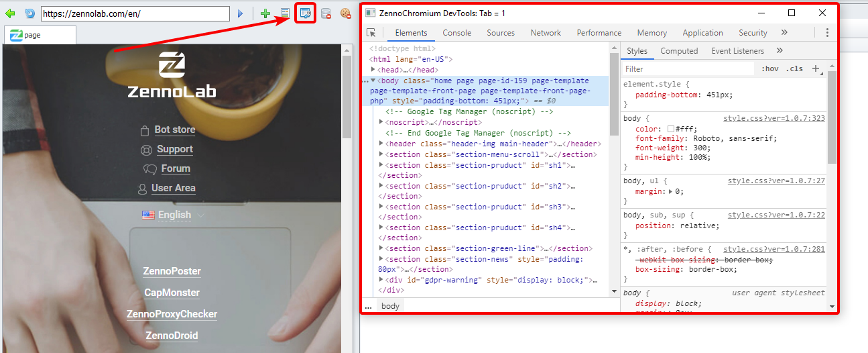Click the Elements panel vertical scrollbar

tap(614, 169)
